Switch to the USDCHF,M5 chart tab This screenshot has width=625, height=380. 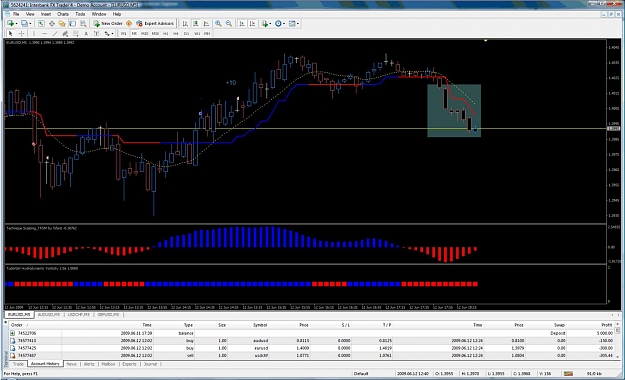pyautogui.click(x=79, y=315)
